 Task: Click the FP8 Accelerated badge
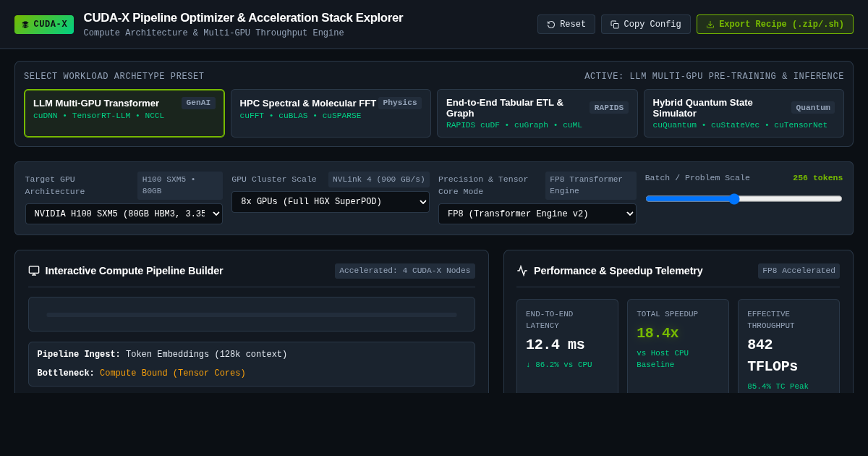pyautogui.click(x=799, y=271)
